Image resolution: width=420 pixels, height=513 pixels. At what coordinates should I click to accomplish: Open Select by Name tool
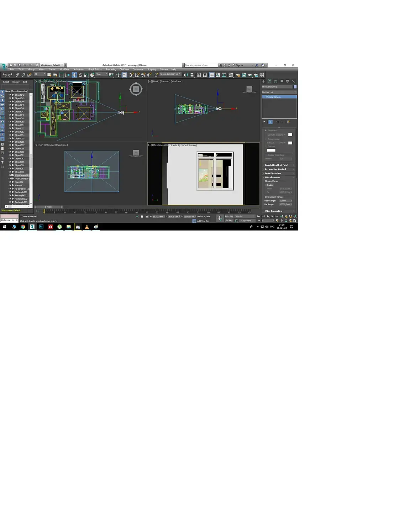click(55, 75)
